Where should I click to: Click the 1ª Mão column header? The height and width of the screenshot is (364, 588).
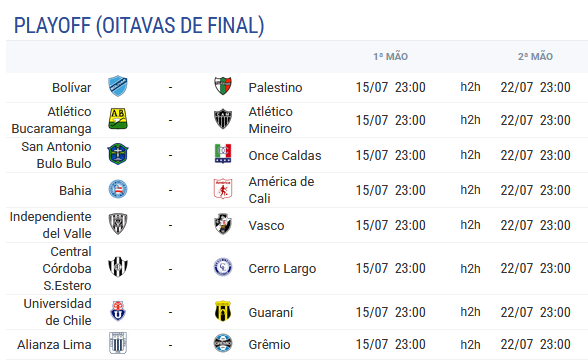point(390,57)
